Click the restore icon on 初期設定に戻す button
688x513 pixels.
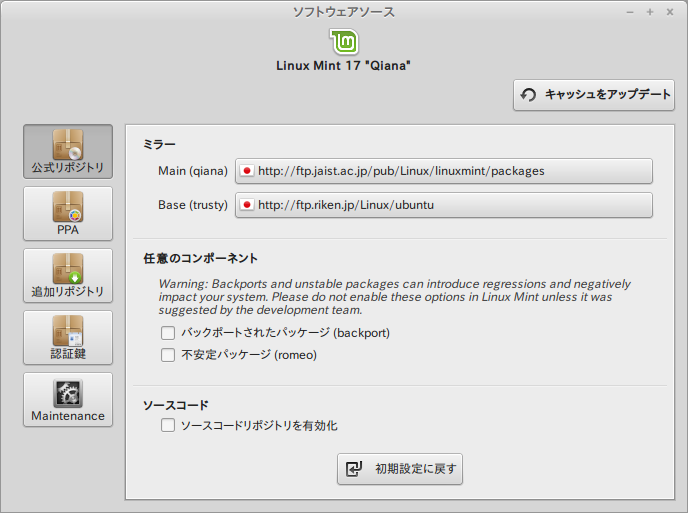pos(354,469)
